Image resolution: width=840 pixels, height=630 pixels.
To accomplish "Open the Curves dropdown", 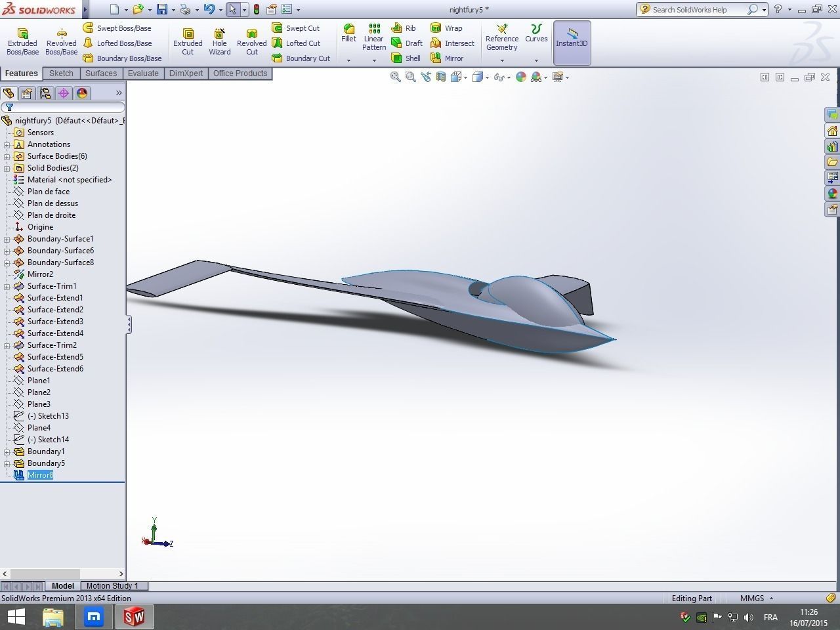I will [x=536, y=60].
